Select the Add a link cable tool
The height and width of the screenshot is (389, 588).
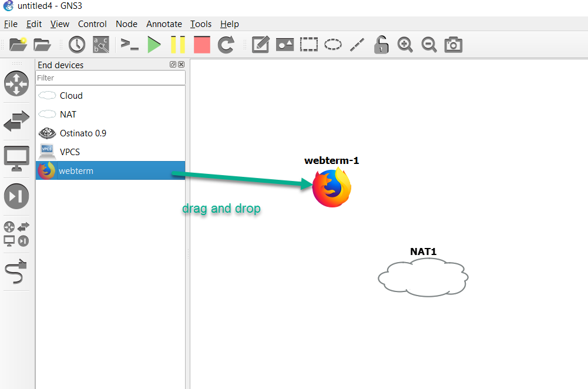tap(16, 271)
